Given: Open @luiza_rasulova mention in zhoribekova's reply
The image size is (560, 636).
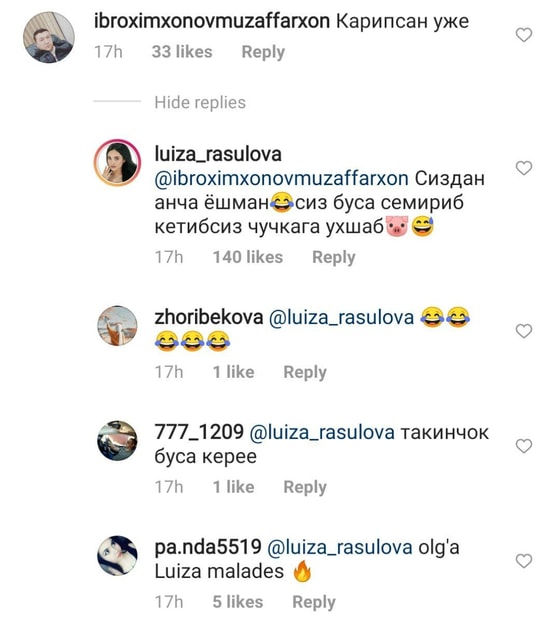Looking at the screenshot, I should (x=341, y=318).
